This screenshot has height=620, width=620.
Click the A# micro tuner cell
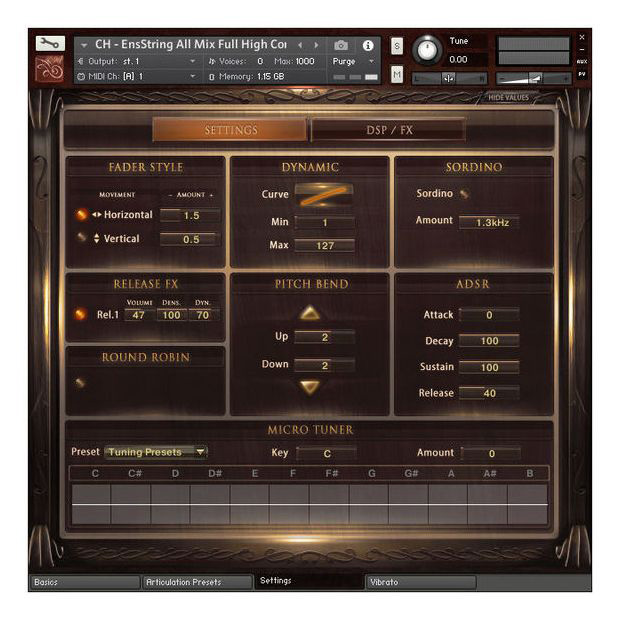(x=488, y=504)
